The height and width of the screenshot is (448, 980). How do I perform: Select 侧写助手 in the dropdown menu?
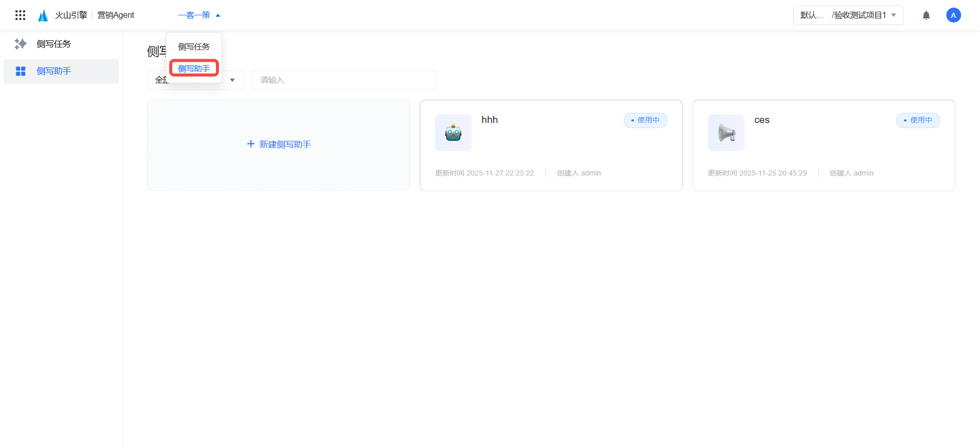pos(194,68)
